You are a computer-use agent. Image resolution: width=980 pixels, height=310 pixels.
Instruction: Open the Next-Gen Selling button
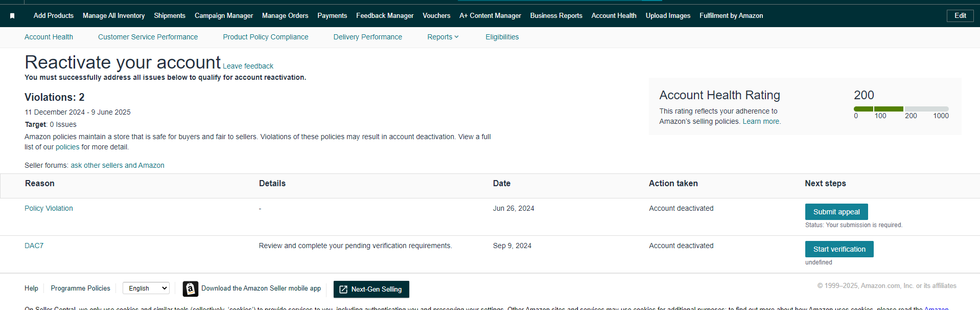pyautogui.click(x=371, y=289)
